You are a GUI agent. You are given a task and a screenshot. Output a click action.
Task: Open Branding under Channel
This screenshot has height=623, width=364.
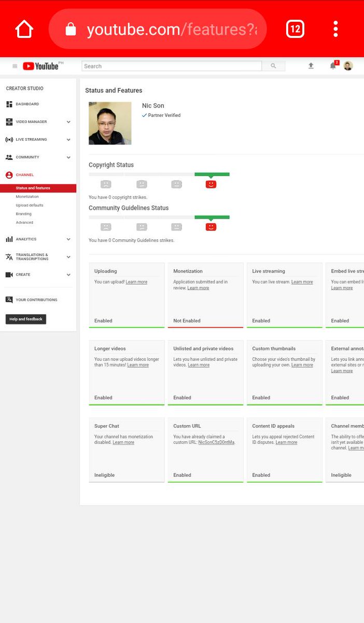pos(23,214)
